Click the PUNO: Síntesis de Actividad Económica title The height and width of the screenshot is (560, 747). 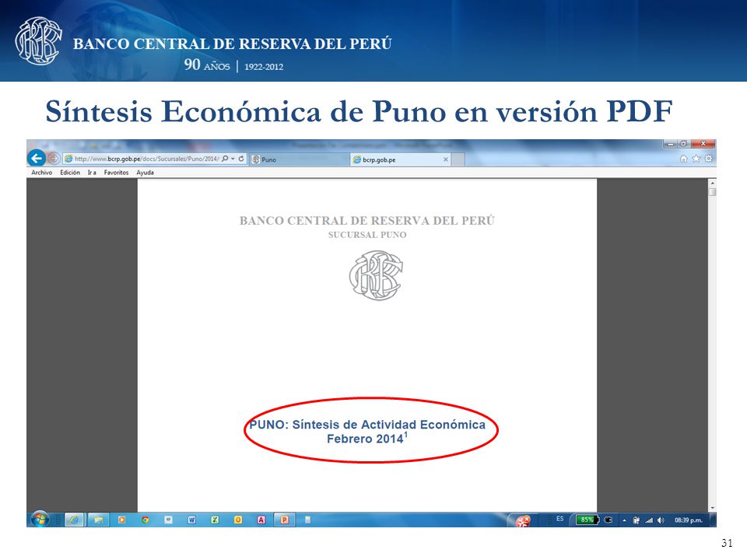pyautogui.click(x=367, y=425)
